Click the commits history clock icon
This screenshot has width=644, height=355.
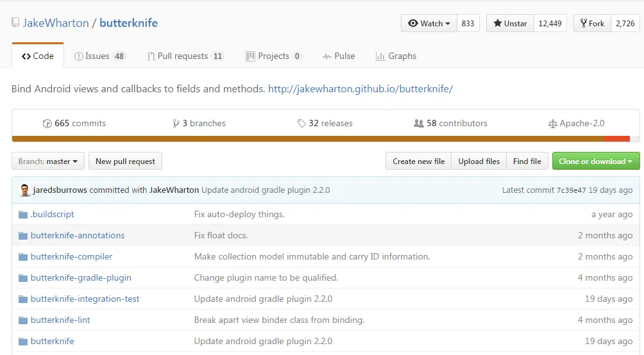(47, 124)
